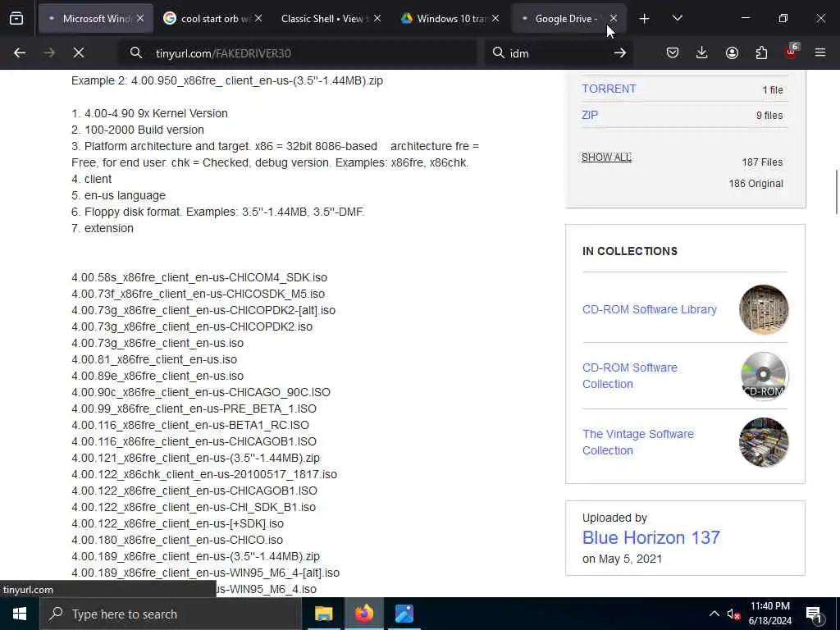
Task: Select text 4.00.116 BETA1_RC.ISO line
Action: 190,426
